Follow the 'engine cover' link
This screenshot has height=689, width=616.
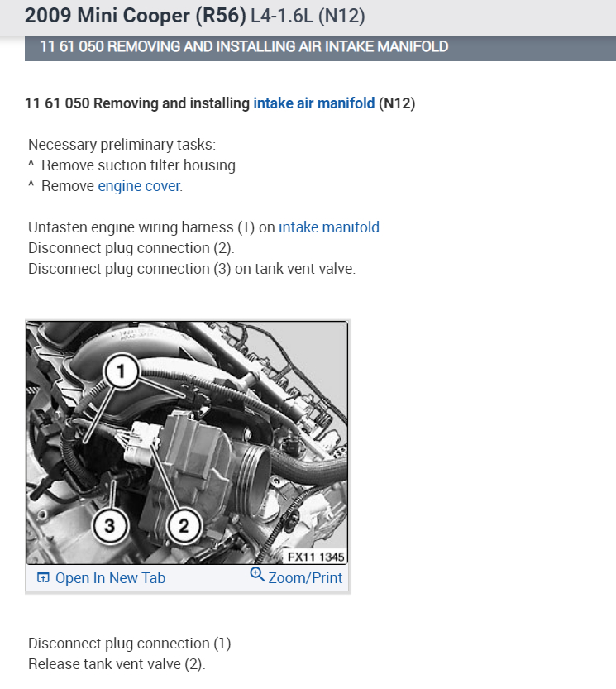point(139,186)
